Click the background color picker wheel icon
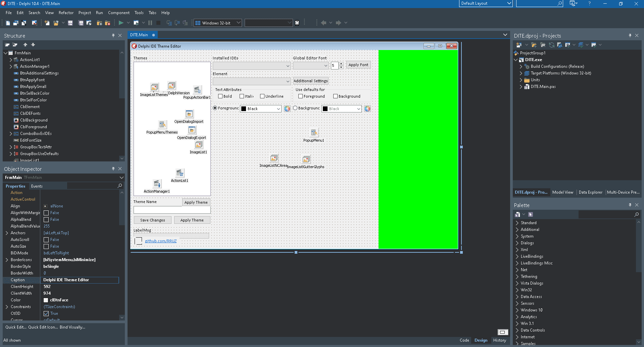The width and height of the screenshot is (644, 347). pos(367,108)
